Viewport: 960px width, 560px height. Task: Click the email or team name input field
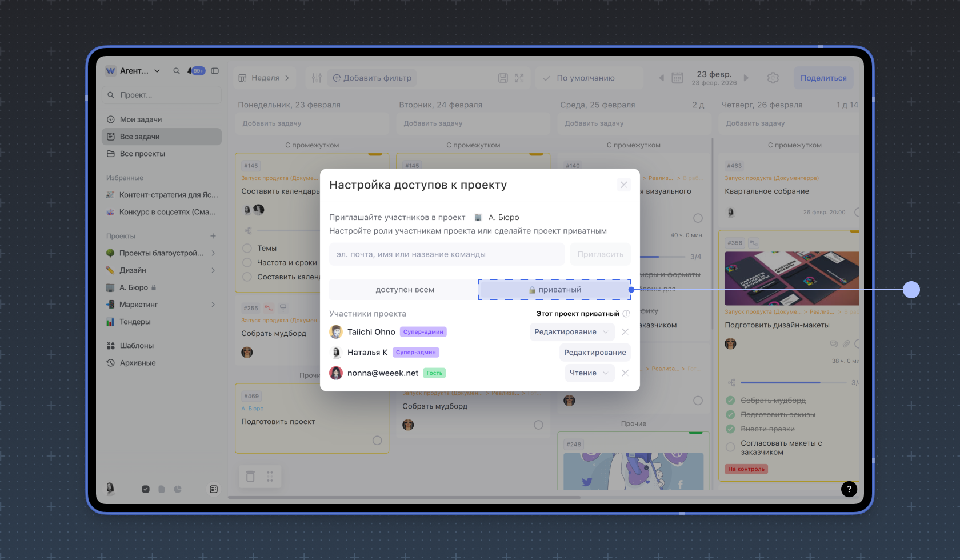[x=446, y=254]
